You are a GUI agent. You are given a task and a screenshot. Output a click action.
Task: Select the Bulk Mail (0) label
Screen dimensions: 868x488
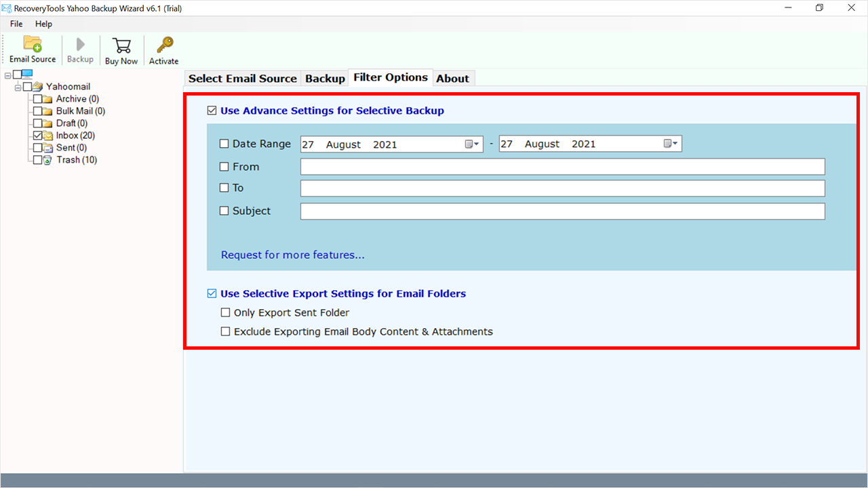click(81, 111)
